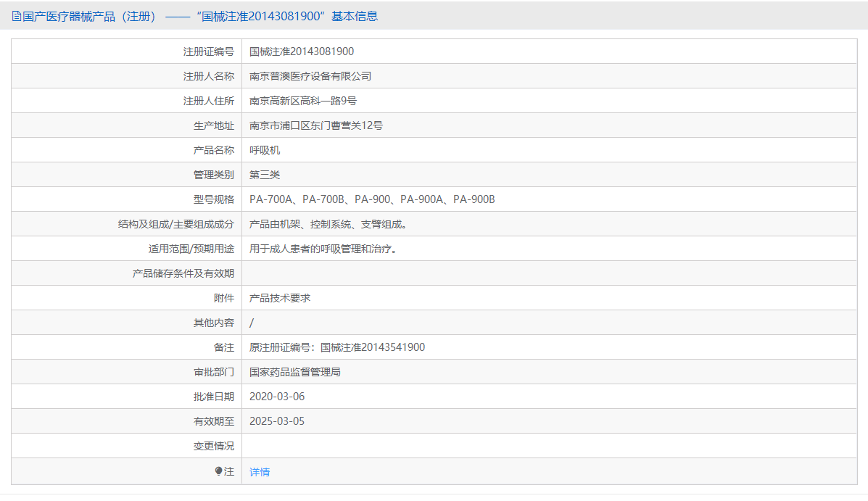The height and width of the screenshot is (501, 868).
Task: Click the 生产地址 label
Action: pyautogui.click(x=214, y=125)
